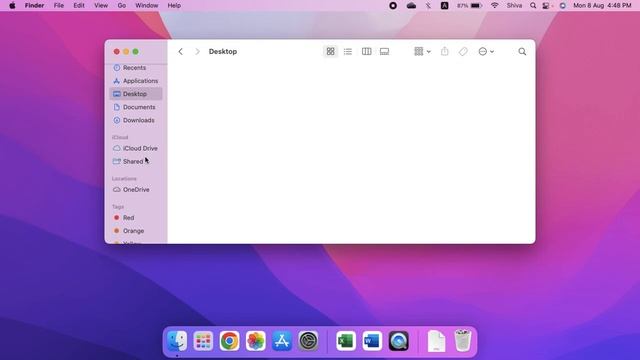Switch Finder to list view

348,51
